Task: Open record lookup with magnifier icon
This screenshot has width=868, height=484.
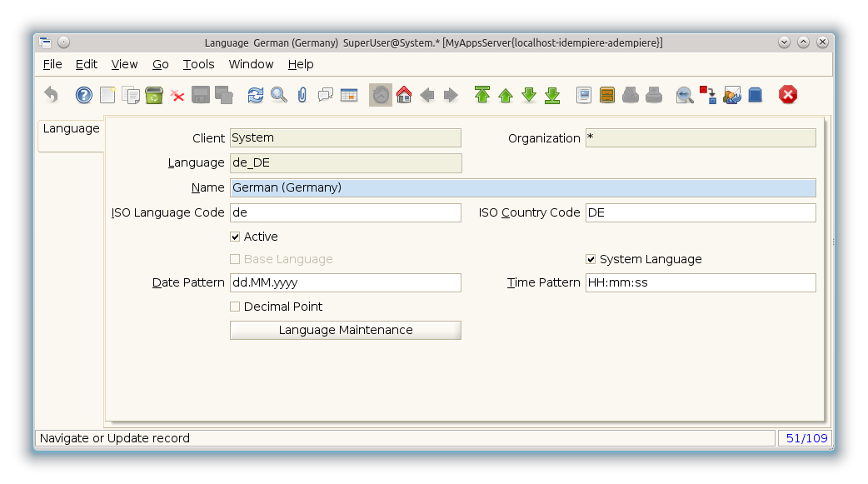Action: pos(279,95)
